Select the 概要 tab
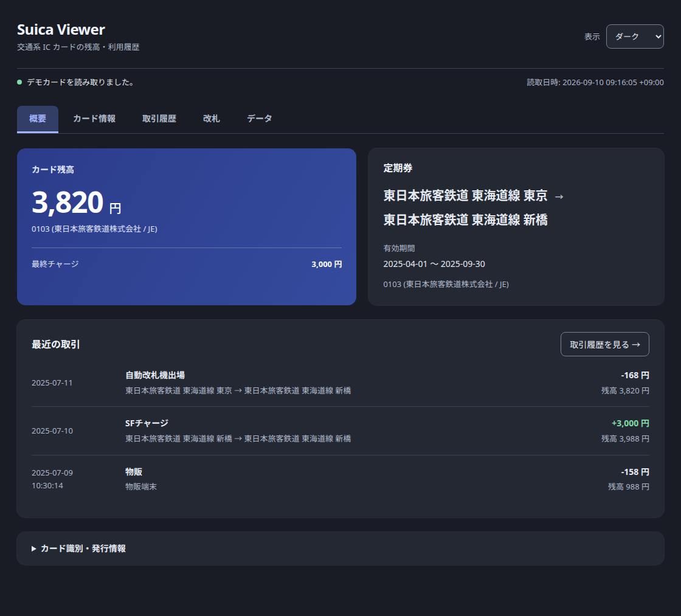The width and height of the screenshot is (681, 616). (37, 119)
